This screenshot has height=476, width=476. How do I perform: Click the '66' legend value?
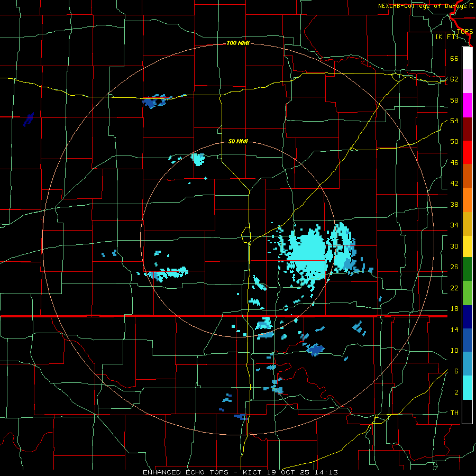(x=454, y=58)
